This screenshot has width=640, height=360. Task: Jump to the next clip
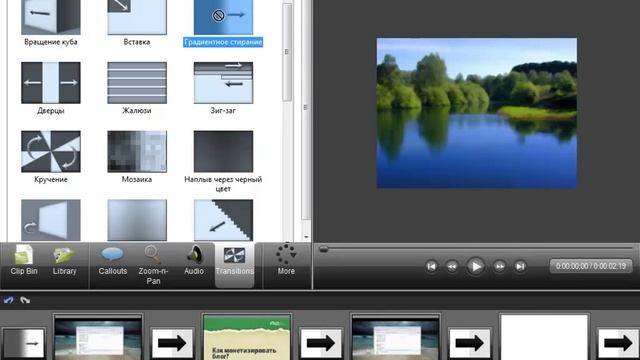pyautogui.click(x=520, y=267)
